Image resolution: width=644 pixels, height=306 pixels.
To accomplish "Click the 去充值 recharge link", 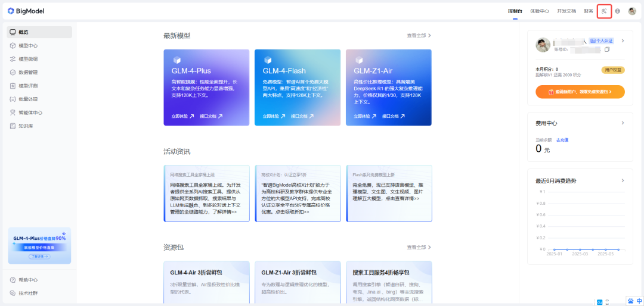I will point(562,140).
